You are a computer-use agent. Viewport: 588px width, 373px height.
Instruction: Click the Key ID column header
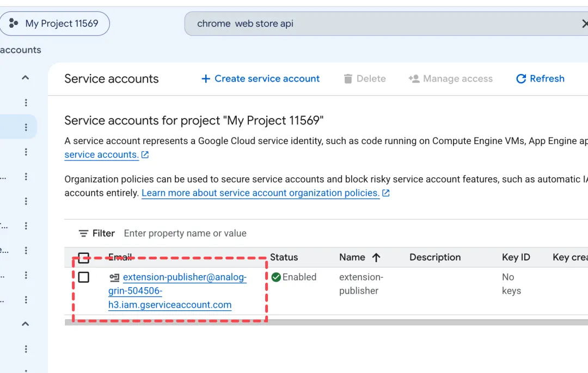[x=516, y=257]
